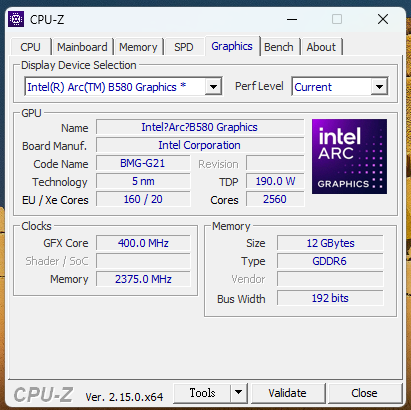
Task: Click the Cores value 2560
Action: click(x=275, y=199)
